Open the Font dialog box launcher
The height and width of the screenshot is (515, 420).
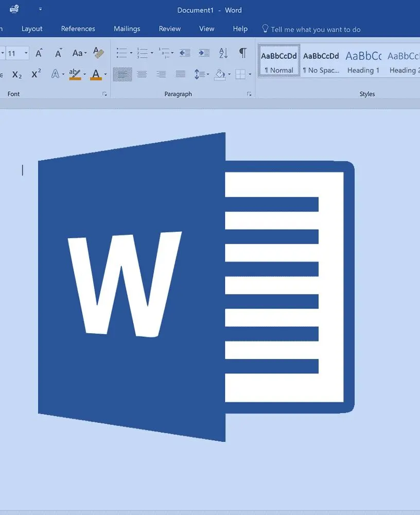pyautogui.click(x=104, y=94)
